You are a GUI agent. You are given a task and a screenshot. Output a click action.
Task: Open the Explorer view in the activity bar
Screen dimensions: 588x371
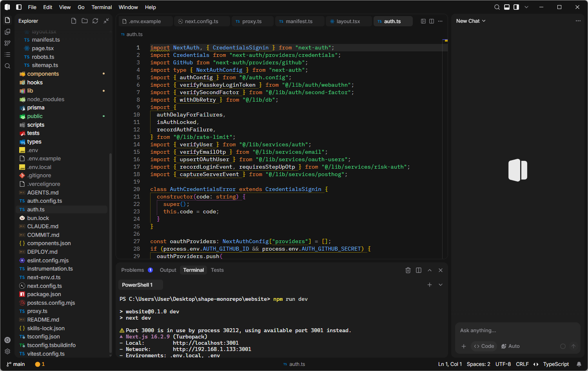(7, 20)
